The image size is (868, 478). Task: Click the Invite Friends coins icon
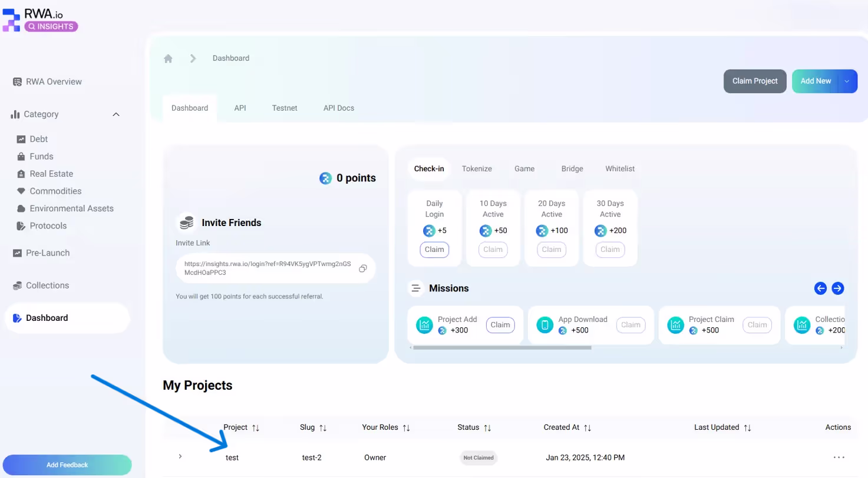(x=186, y=223)
